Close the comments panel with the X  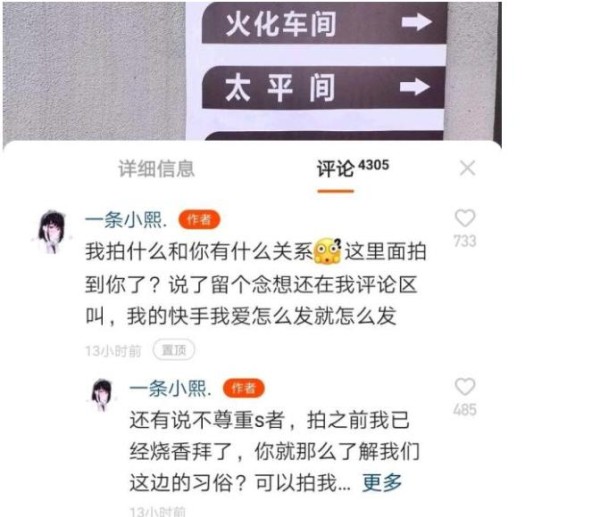click(x=468, y=168)
